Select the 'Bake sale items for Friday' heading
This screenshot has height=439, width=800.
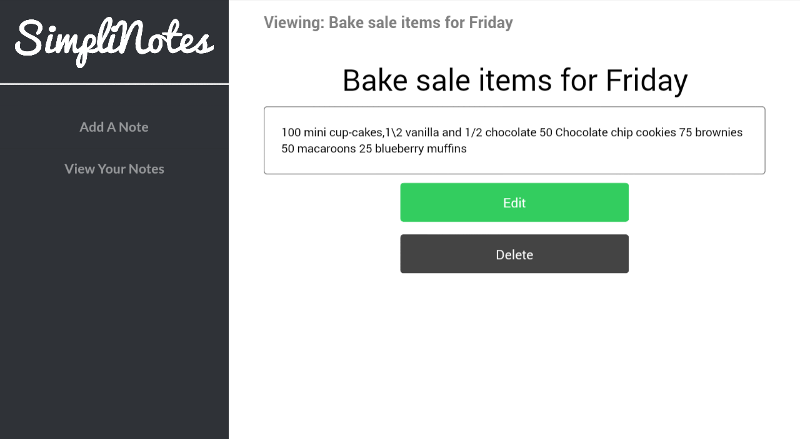[515, 80]
